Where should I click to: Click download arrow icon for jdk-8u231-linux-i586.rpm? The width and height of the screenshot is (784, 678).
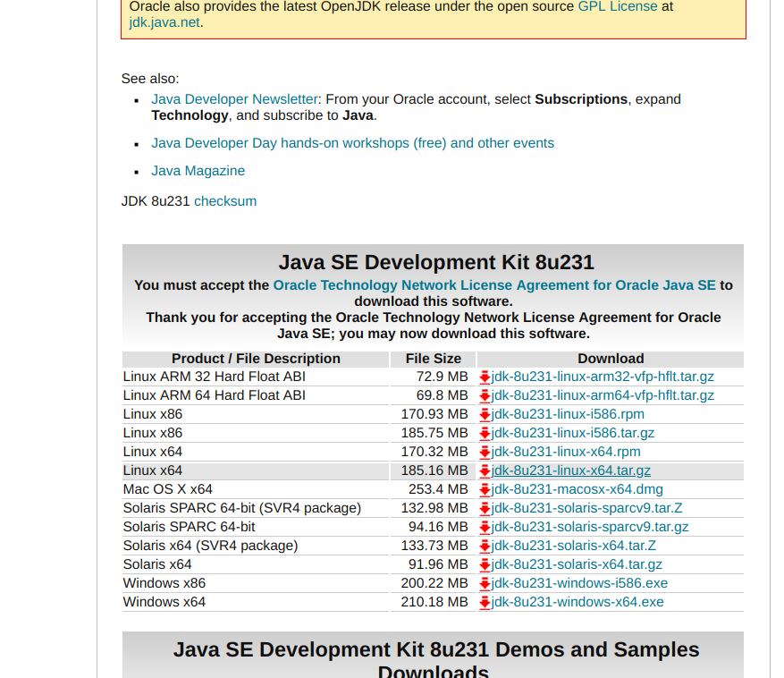click(485, 415)
